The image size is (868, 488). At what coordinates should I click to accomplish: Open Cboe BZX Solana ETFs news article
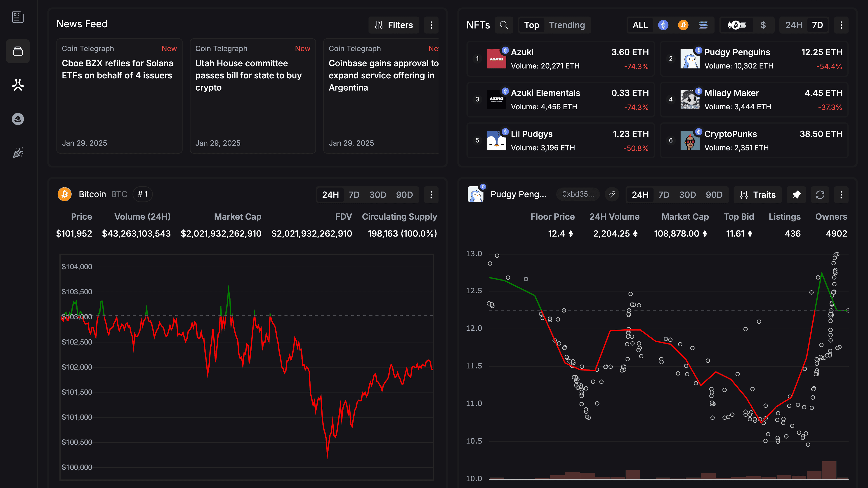(119, 96)
